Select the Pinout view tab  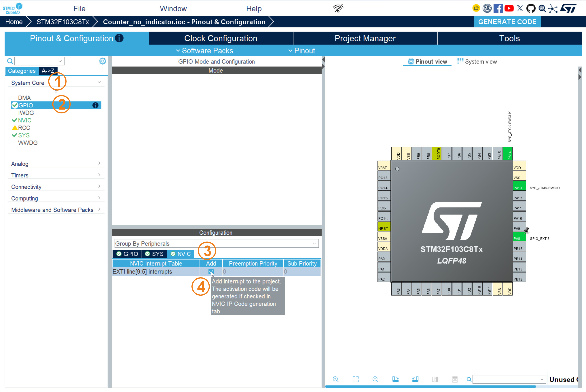[427, 62]
